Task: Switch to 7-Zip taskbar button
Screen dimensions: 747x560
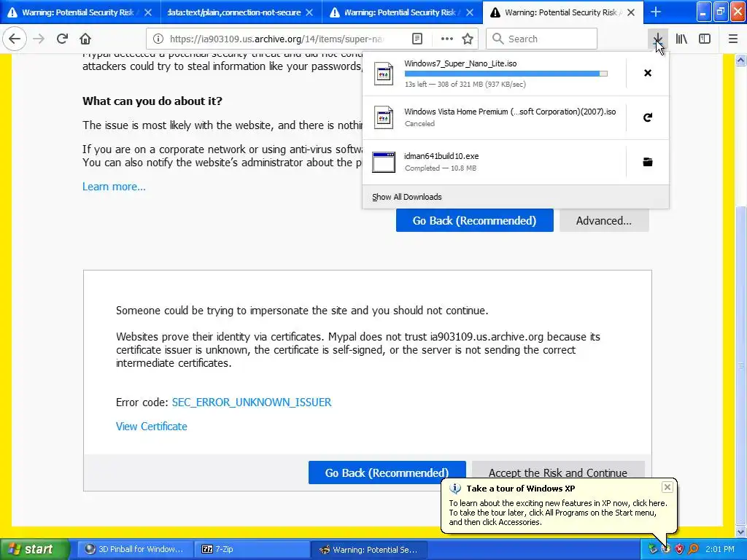Action: 252,549
